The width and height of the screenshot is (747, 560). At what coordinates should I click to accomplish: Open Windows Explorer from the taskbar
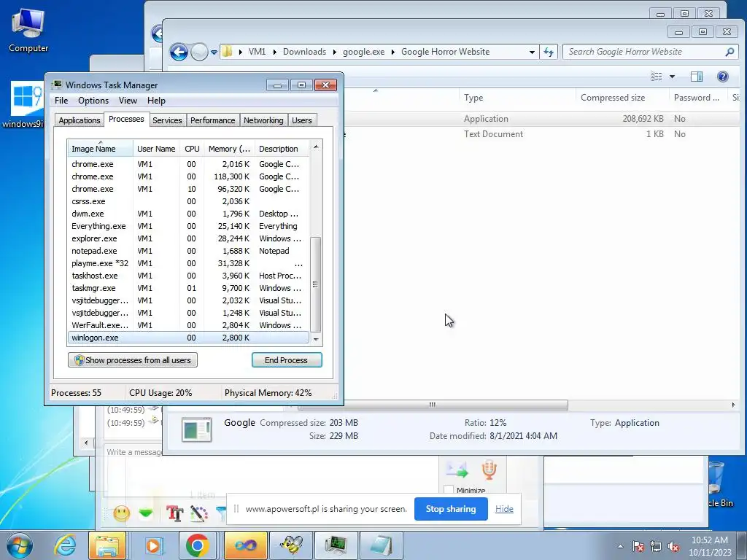107,545
